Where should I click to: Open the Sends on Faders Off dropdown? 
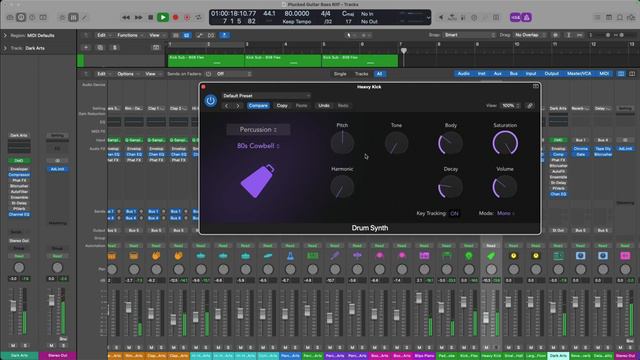(233, 74)
